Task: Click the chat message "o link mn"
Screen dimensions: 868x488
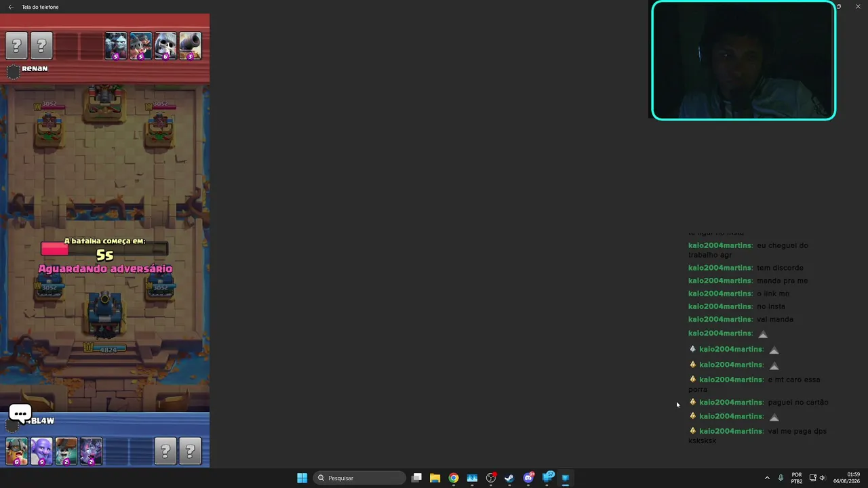Action: click(x=773, y=293)
